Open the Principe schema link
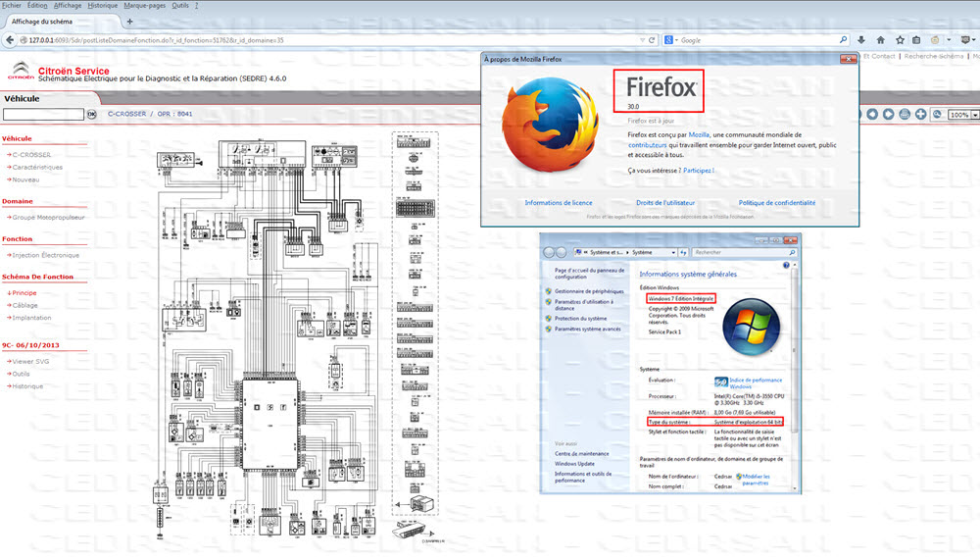 [24, 292]
